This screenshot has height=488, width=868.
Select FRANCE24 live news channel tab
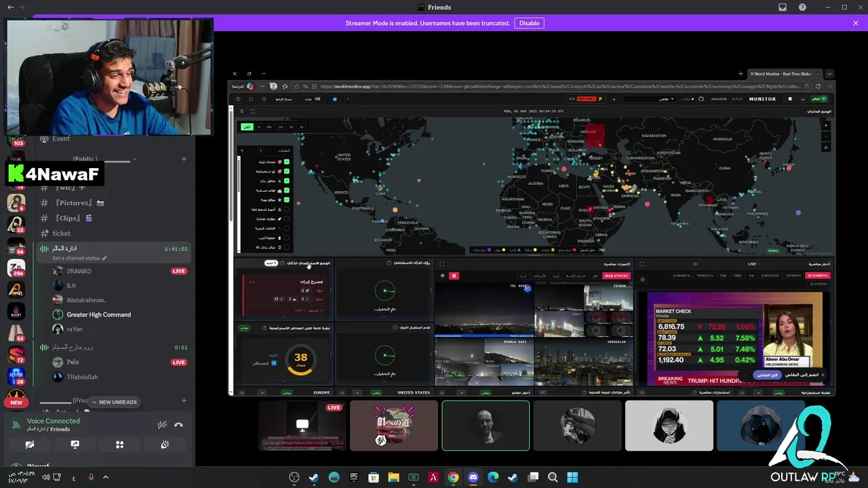point(705,276)
